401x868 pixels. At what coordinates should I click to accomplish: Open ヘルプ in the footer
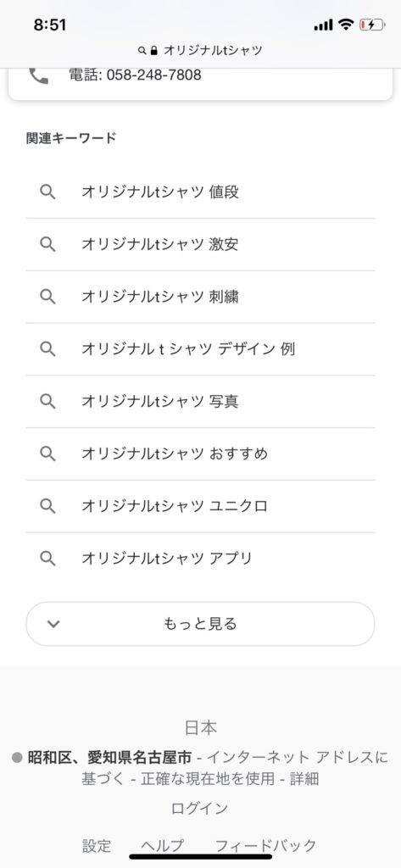(x=162, y=845)
